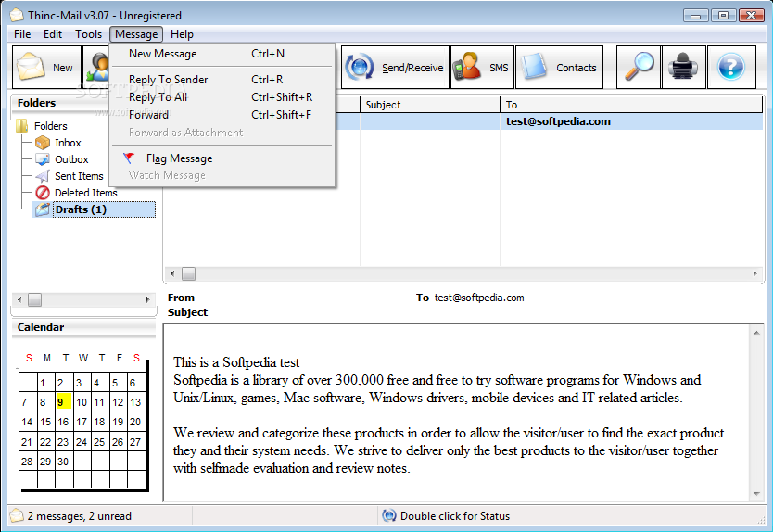
Task: Open the Edit menu
Action: coord(53,34)
